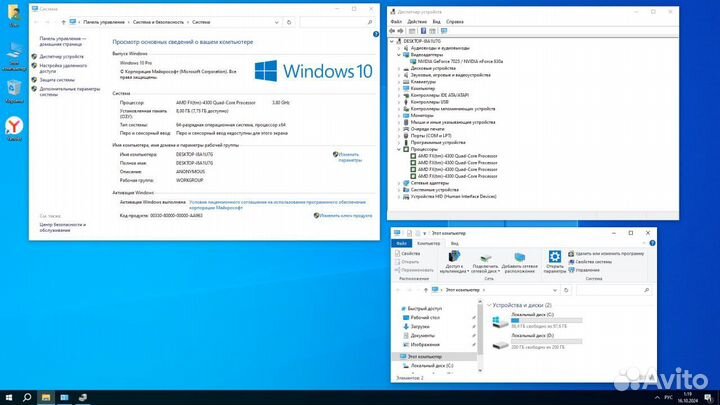Collapse the 'Устройства и диски' group header
720x405 pixels.
pyautogui.click(x=487, y=304)
